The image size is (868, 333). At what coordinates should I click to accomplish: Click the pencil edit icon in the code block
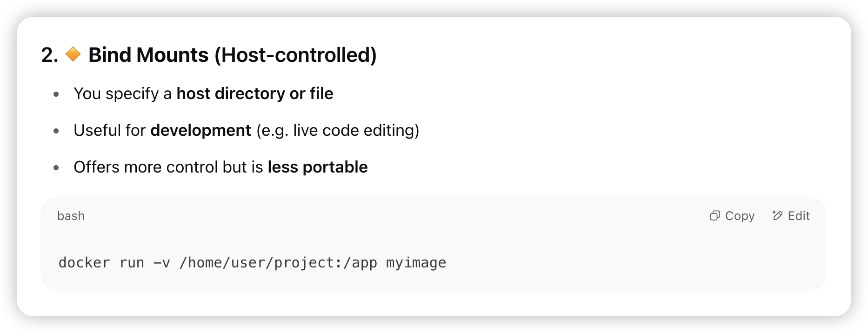(x=777, y=215)
